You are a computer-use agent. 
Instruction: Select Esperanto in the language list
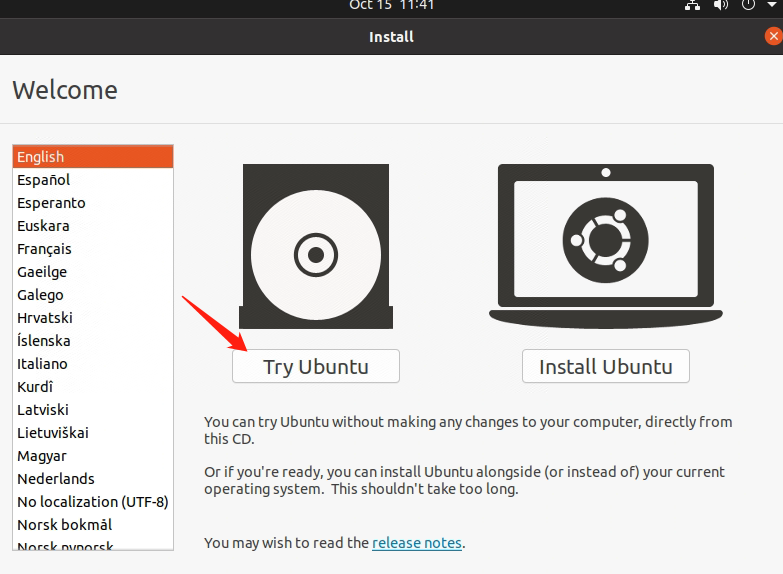pyautogui.click(x=93, y=202)
